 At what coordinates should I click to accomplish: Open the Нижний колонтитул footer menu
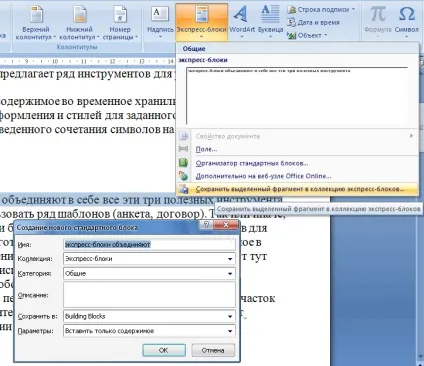79,23
